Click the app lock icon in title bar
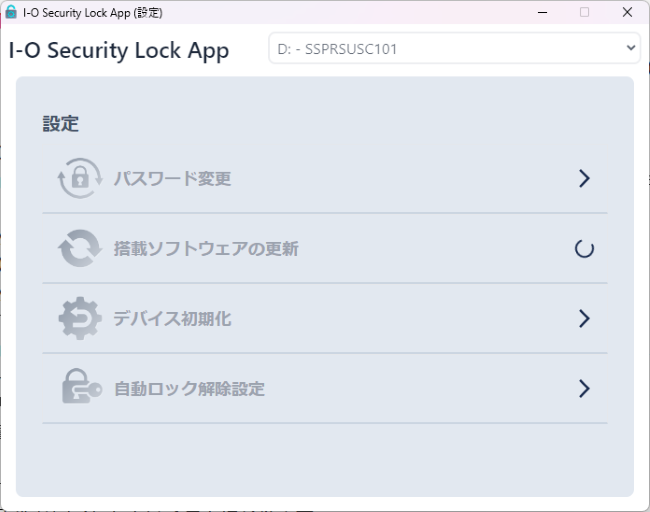650x512 pixels. tap(11, 13)
